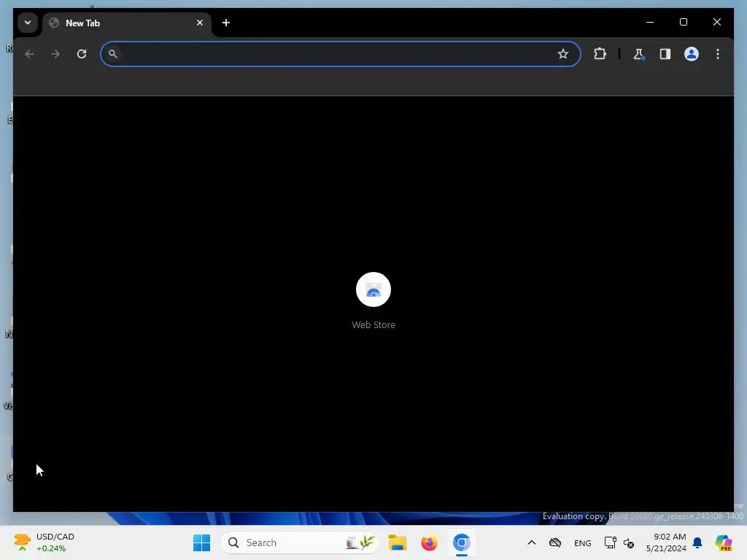Select the New Tab tab

pyautogui.click(x=127, y=23)
